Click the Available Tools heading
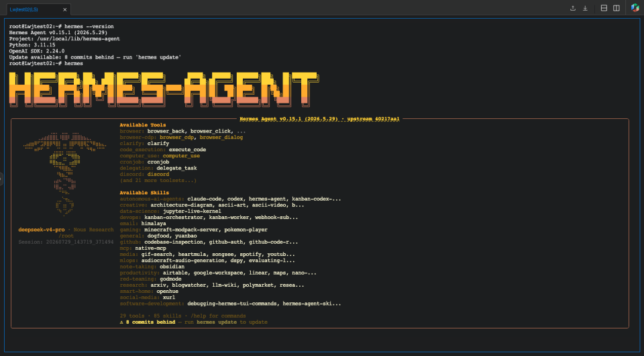The image size is (644, 356). click(143, 125)
